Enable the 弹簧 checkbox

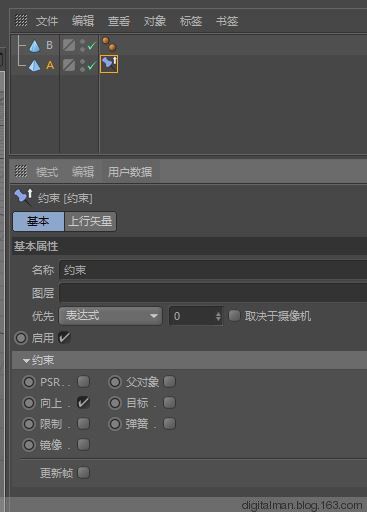[169, 424]
